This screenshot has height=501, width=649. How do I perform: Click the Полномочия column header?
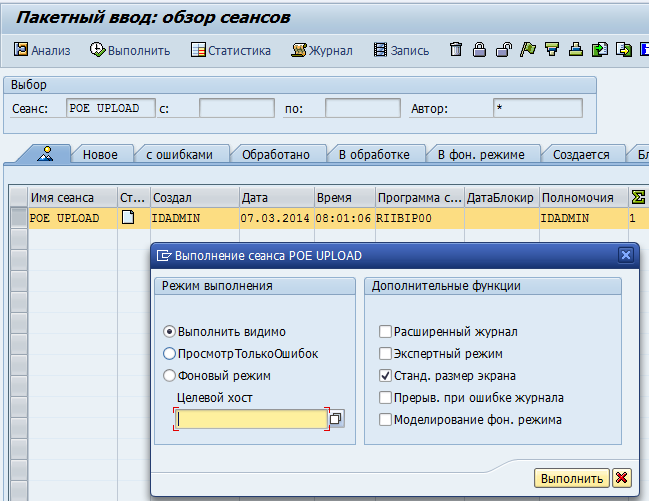(584, 198)
